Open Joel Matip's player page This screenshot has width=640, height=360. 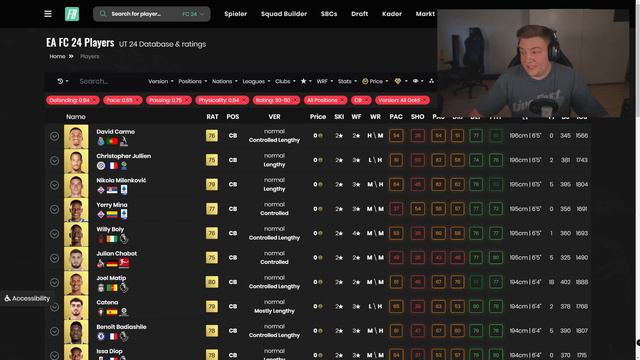111,278
